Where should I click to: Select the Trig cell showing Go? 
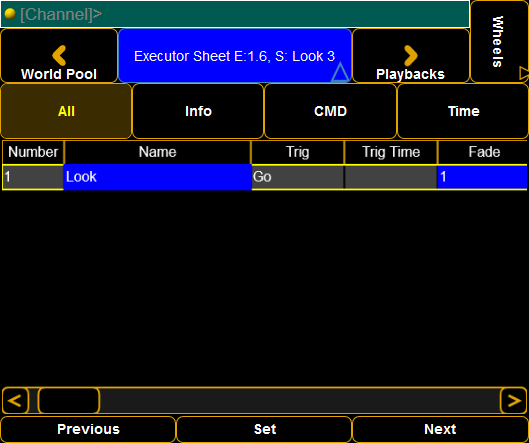pyautogui.click(x=298, y=177)
